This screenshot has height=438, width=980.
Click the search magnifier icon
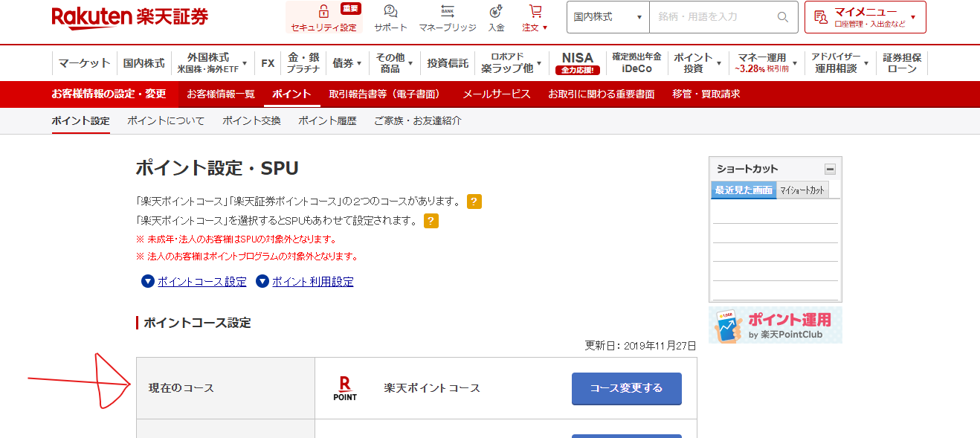click(x=782, y=17)
